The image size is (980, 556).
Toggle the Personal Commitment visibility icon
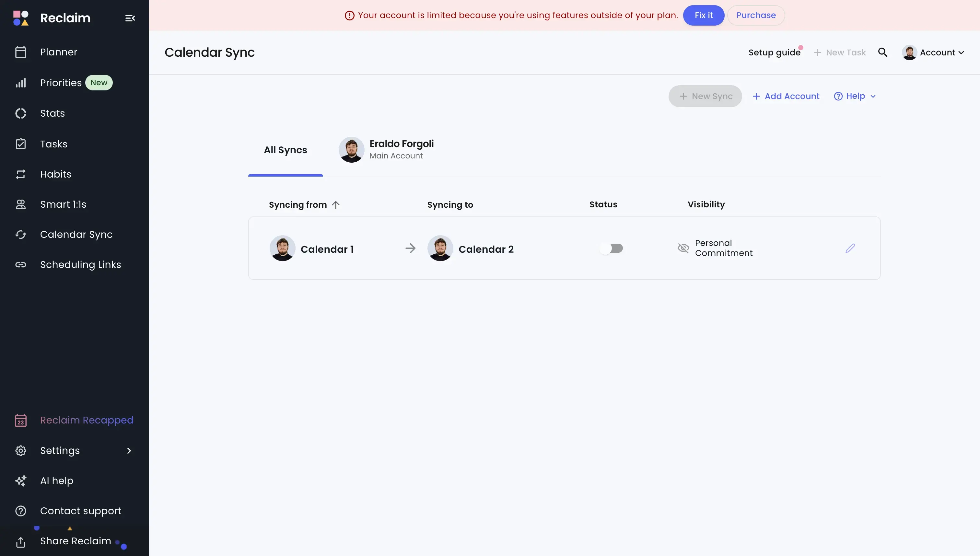[683, 248]
